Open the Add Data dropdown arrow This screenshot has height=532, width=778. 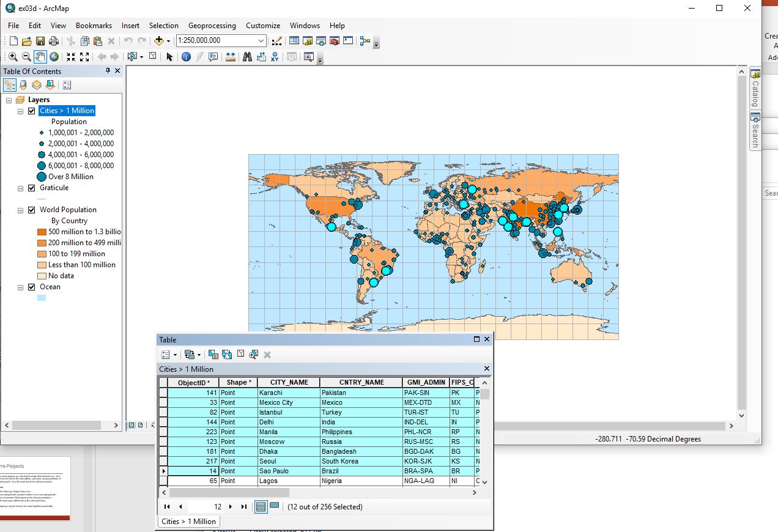click(x=168, y=41)
